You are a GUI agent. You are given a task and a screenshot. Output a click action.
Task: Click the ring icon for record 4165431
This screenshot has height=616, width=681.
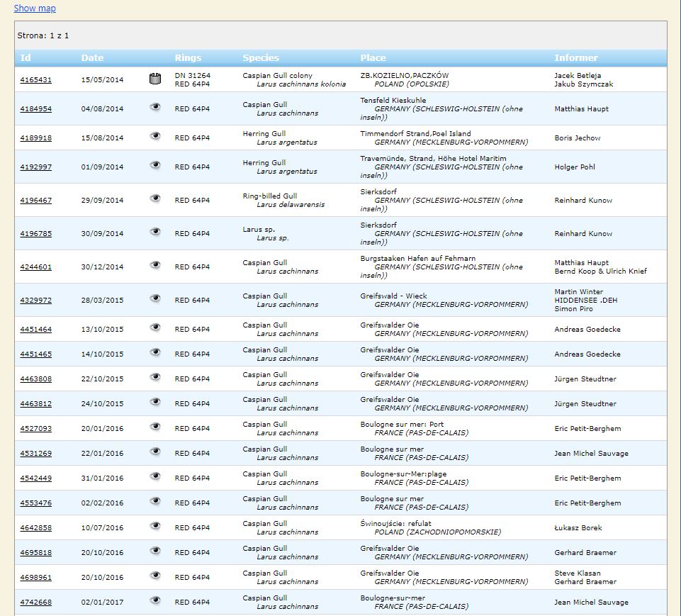pos(155,79)
